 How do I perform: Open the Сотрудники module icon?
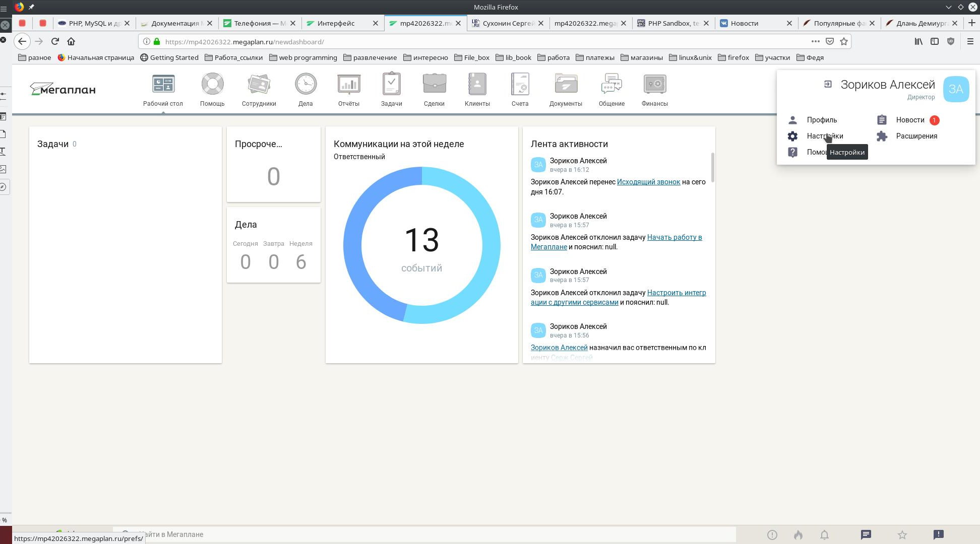pos(259,85)
